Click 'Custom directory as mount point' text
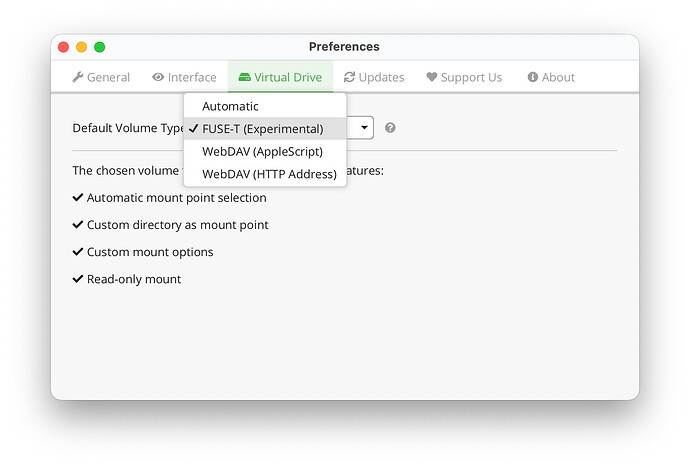Screen dimensions: 690x467 point(177,225)
